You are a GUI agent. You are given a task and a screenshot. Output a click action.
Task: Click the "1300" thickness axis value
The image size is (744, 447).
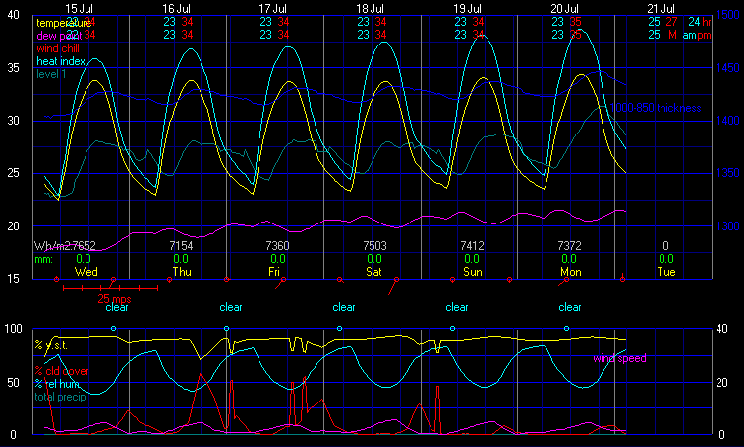pos(728,226)
